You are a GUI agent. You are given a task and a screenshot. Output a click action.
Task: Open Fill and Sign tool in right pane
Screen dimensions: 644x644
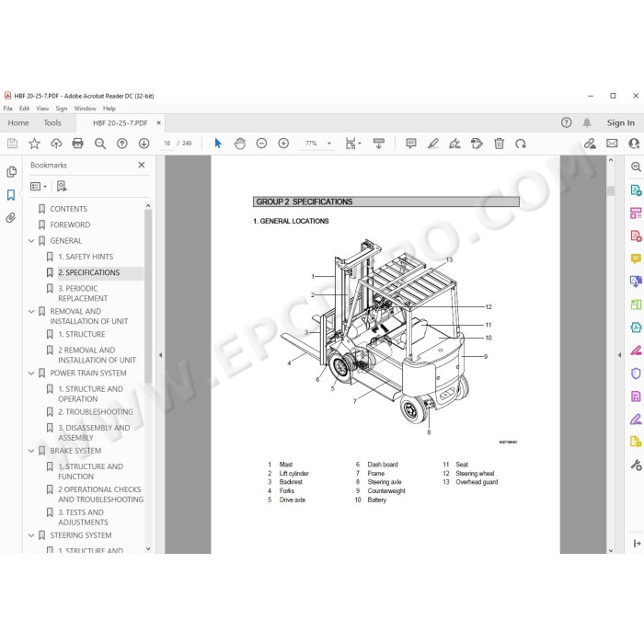pyautogui.click(x=636, y=420)
